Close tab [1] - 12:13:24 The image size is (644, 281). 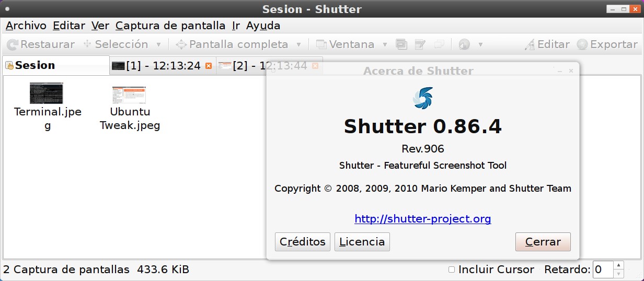[209, 66]
